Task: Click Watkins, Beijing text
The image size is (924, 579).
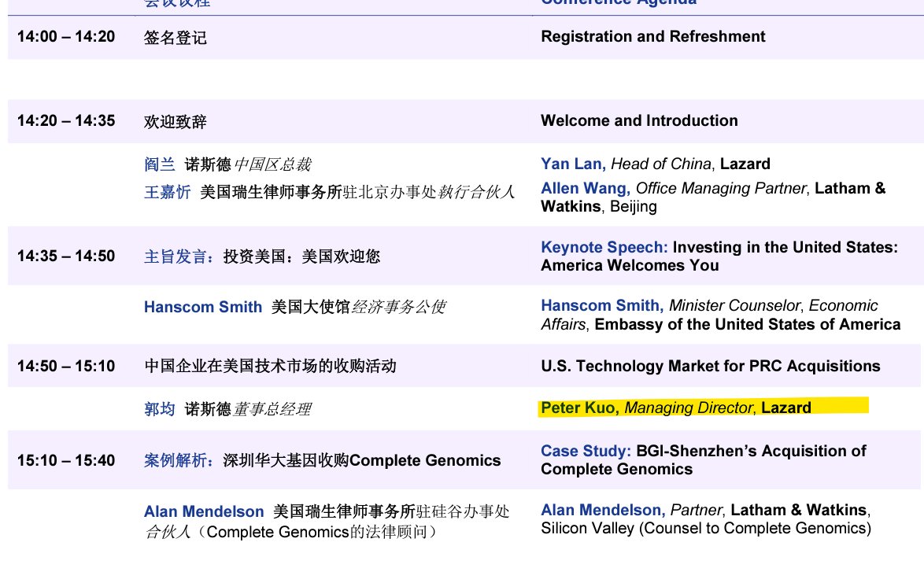Action: click(599, 207)
